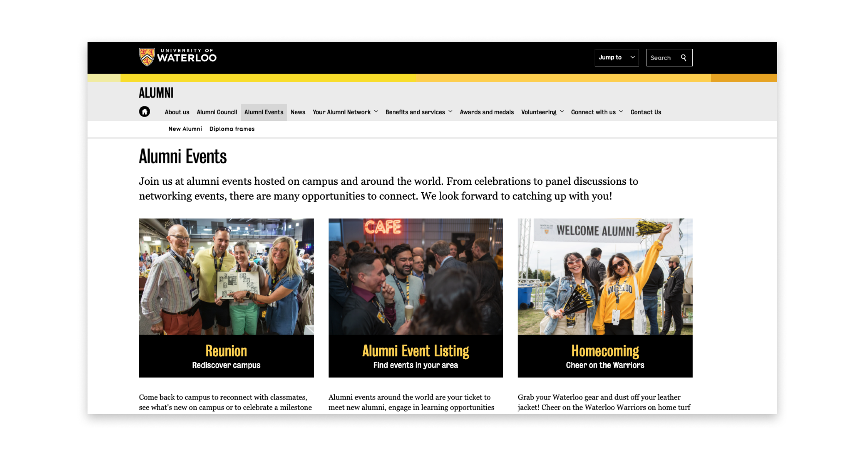Click the Contact Us link
The width and height of the screenshot is (868, 454).
coord(646,112)
